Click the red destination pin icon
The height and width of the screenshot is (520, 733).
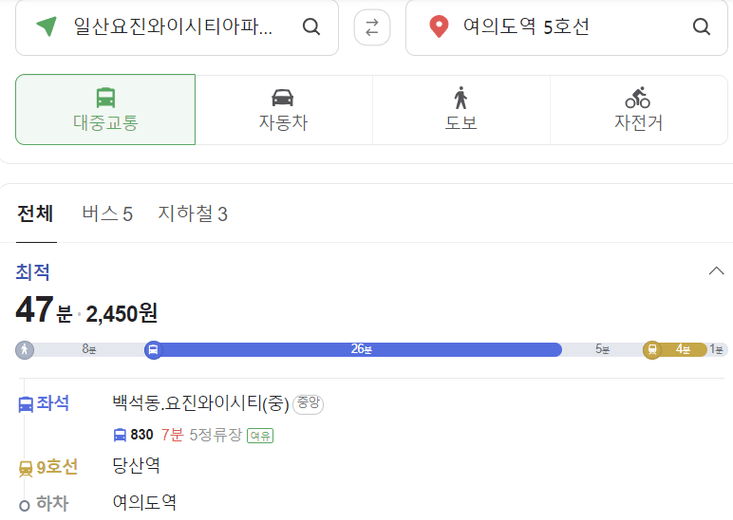pyautogui.click(x=438, y=26)
